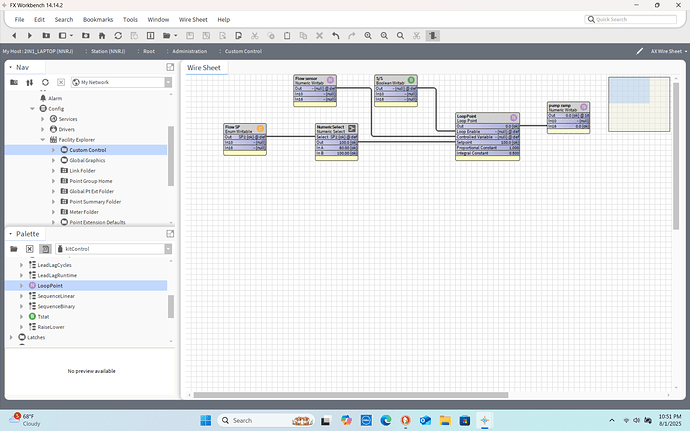The width and height of the screenshot is (690, 431).
Task: Open the Bookmarks menu
Action: (98, 19)
